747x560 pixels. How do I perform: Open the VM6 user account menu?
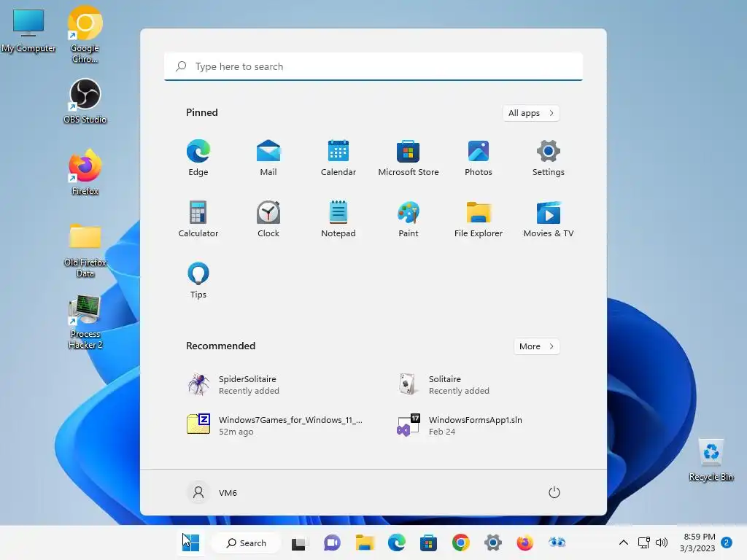[212, 492]
